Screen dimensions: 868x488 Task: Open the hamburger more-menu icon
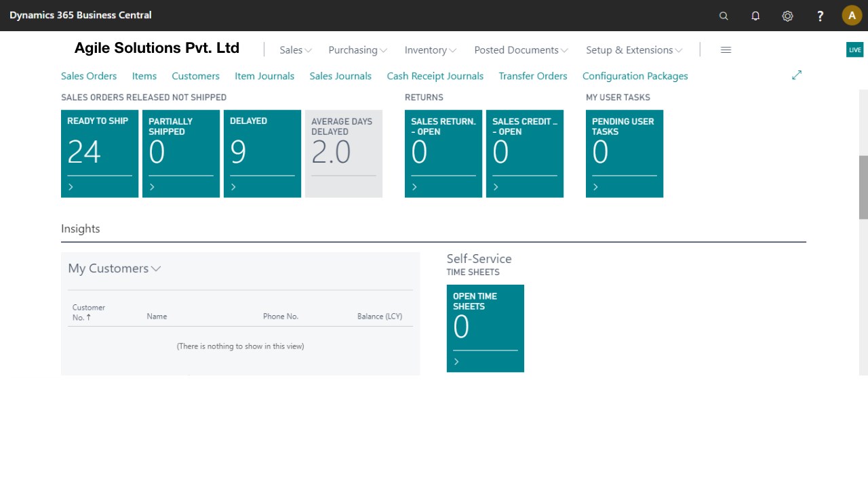tap(726, 50)
